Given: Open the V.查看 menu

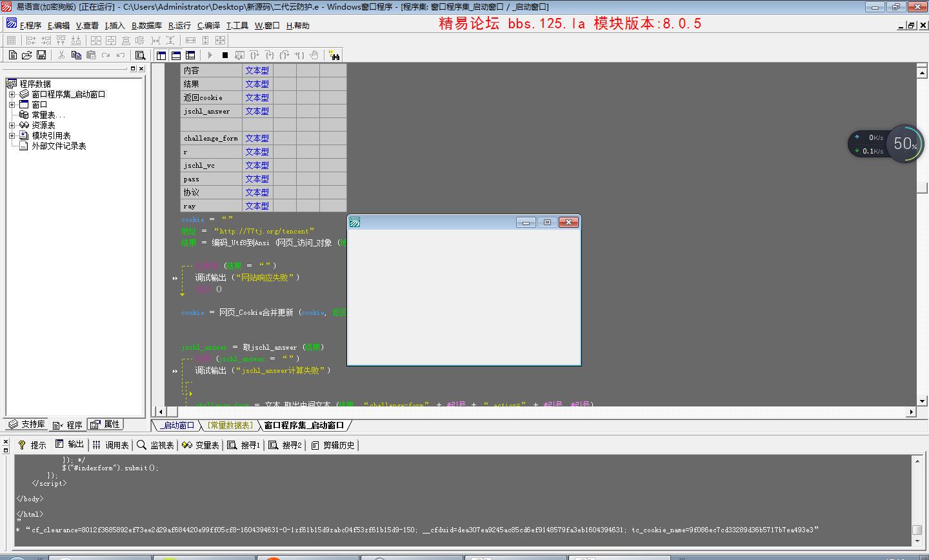Looking at the screenshot, I should [x=87, y=26].
